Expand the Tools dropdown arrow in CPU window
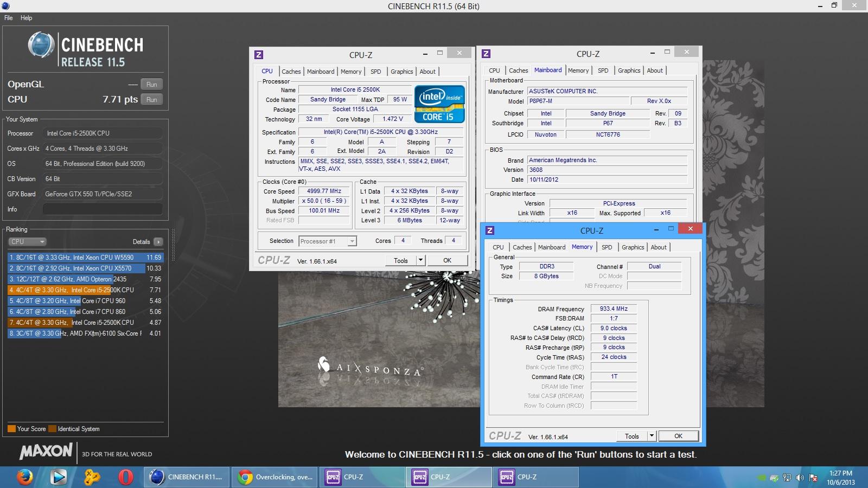This screenshot has width=868, height=488. (420, 260)
